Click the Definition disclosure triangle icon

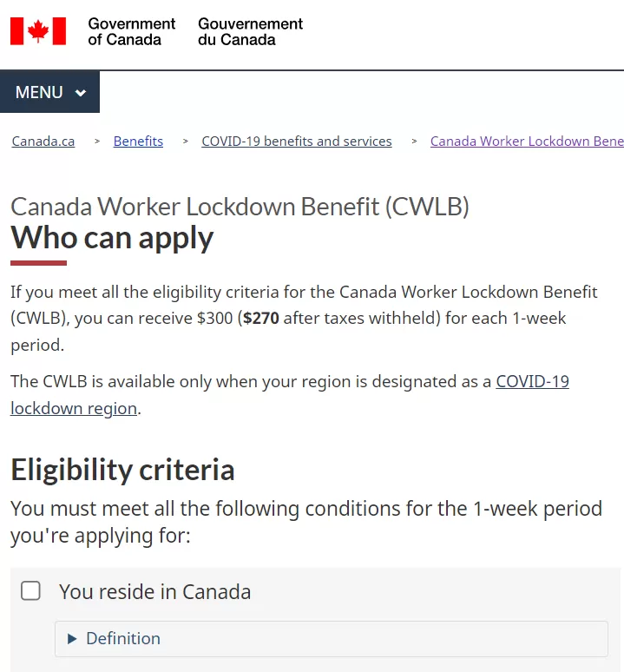[72, 639]
